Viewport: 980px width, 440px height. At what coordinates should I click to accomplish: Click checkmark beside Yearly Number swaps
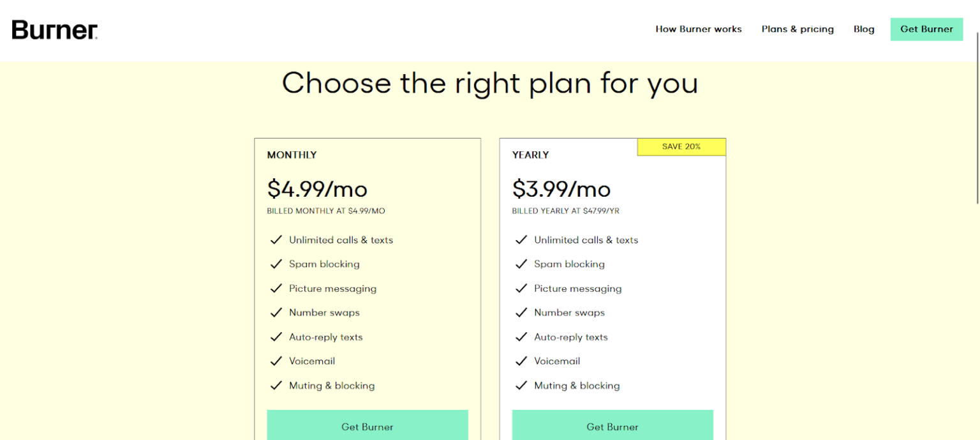pos(521,313)
